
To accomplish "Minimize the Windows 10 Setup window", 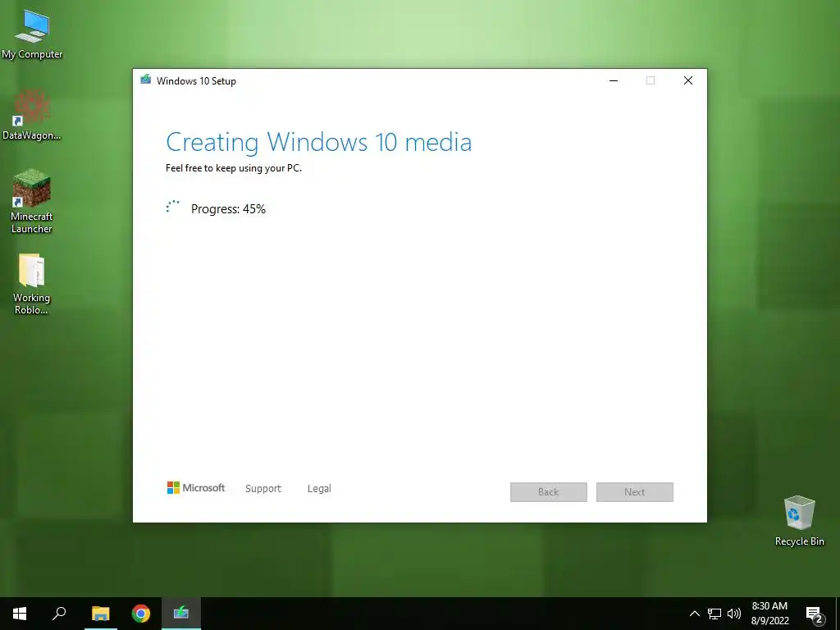I will [614, 80].
